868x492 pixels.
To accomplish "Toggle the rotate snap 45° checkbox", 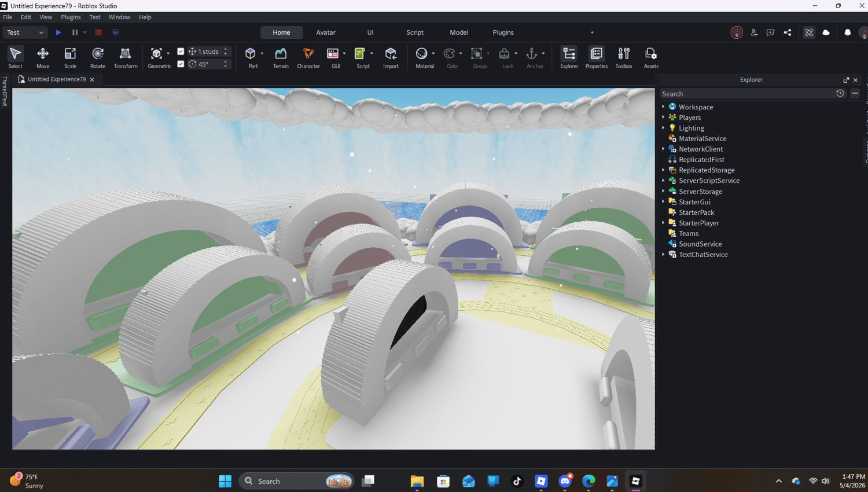I will (x=181, y=64).
